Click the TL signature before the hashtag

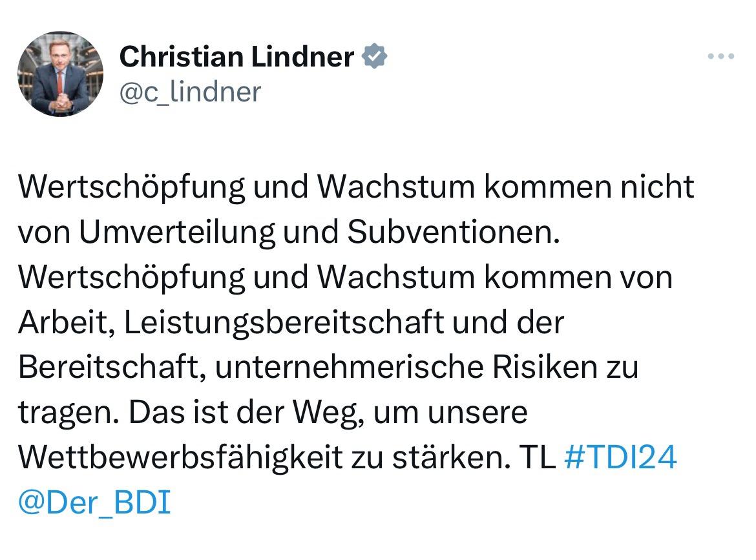tap(538, 457)
